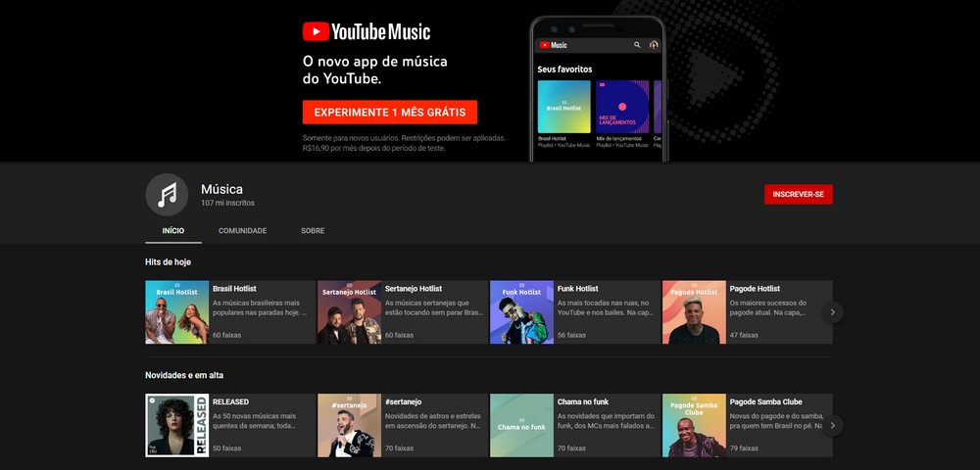This screenshot has width=980, height=470.
Task: Click the RELEASED title link
Action: coord(230,401)
